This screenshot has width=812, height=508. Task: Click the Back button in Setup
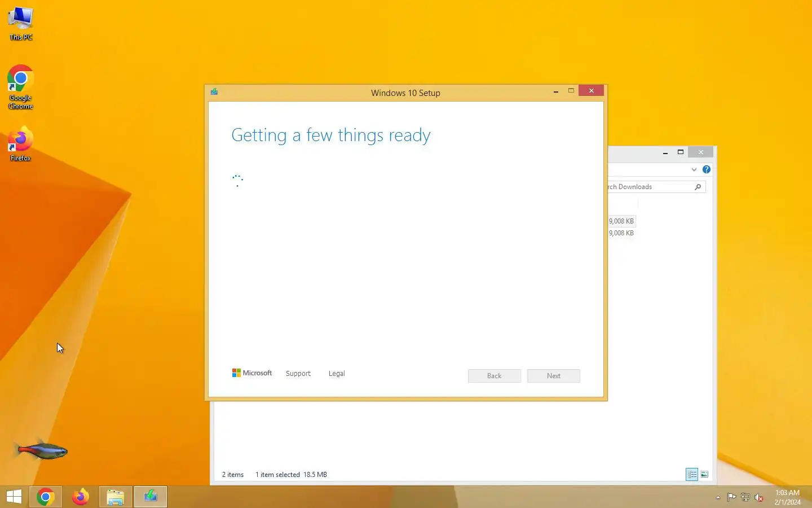(495, 376)
